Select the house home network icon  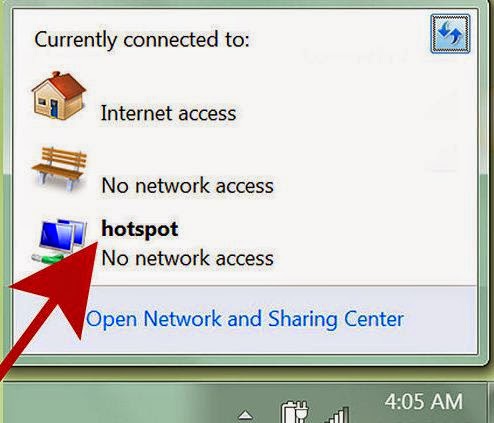tap(59, 95)
